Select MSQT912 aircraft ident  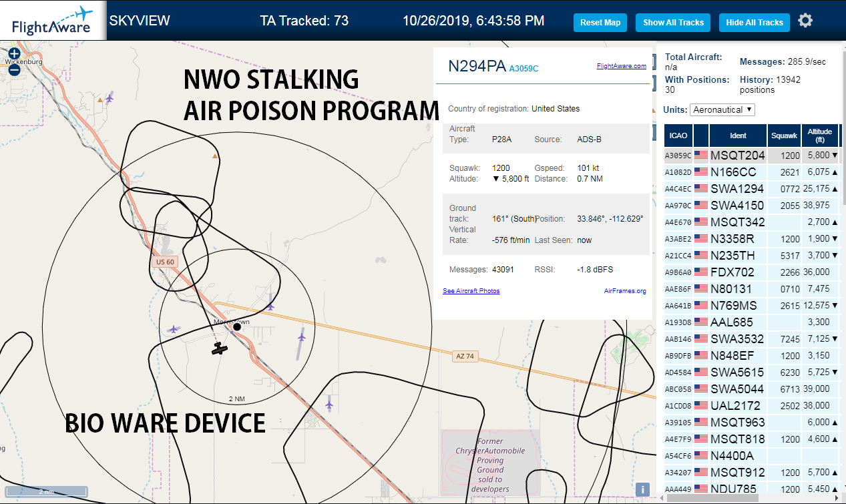click(x=738, y=472)
